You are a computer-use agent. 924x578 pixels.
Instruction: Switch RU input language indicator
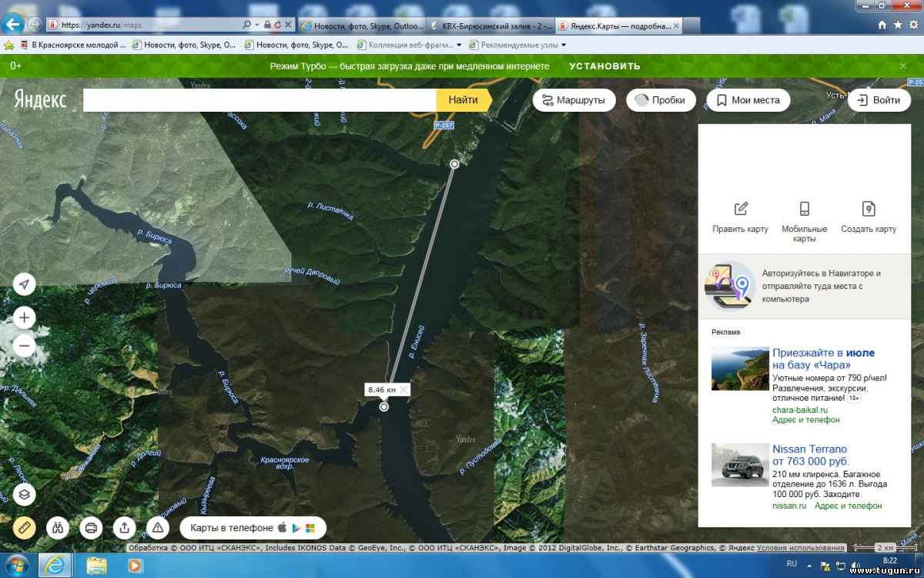pyautogui.click(x=792, y=565)
